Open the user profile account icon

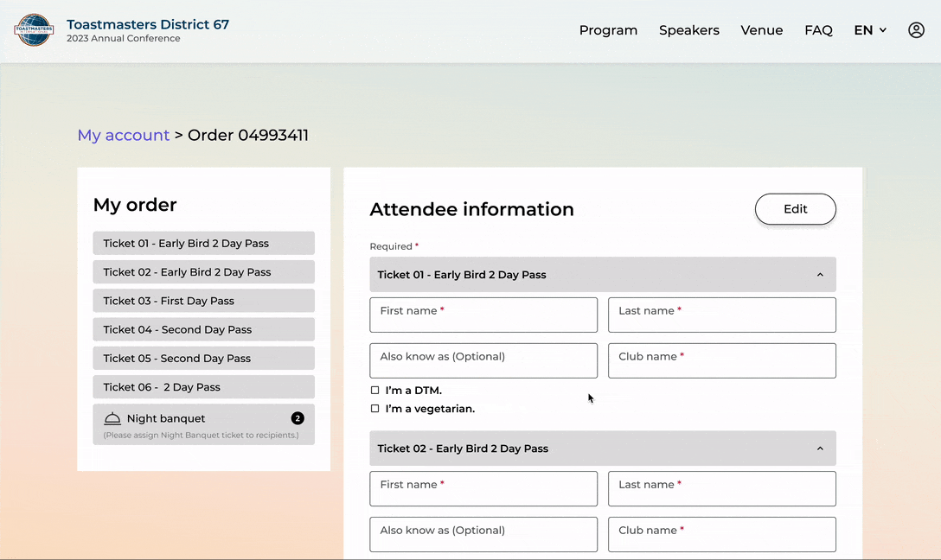point(916,30)
